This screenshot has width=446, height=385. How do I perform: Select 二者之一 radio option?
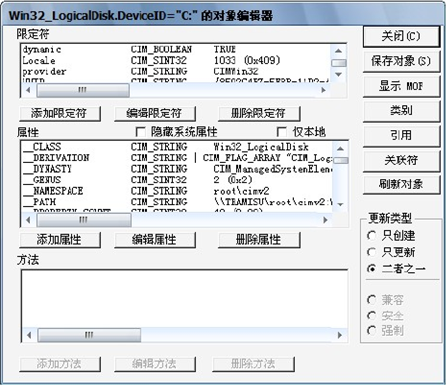pos(371,268)
